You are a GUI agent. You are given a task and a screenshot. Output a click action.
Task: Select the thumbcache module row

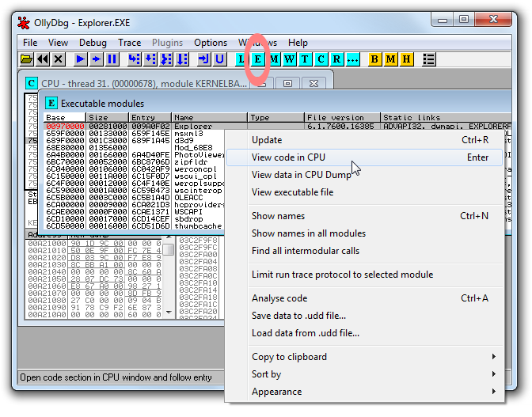(135, 226)
